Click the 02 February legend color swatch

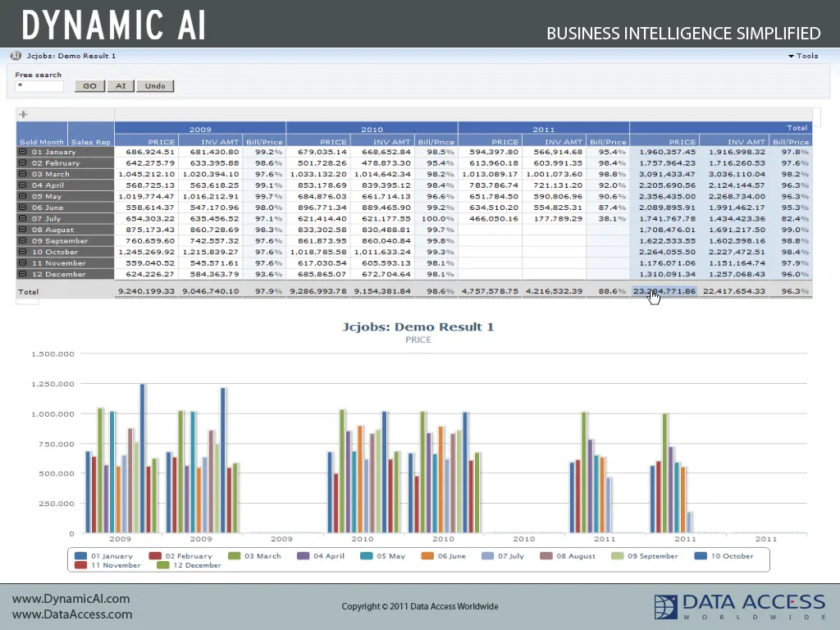tap(155, 556)
